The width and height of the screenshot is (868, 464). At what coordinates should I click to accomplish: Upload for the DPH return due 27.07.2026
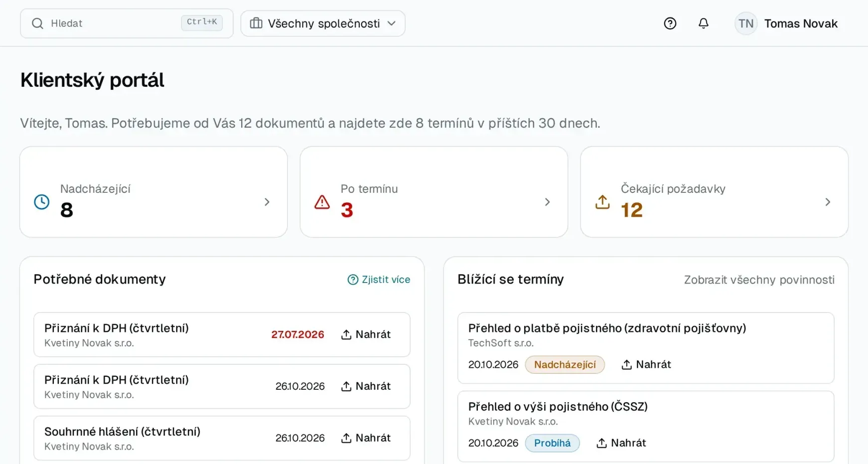366,334
